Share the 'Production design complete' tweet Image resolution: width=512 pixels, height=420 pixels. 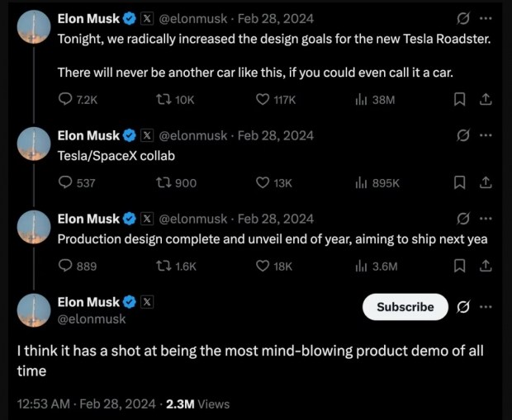486,266
